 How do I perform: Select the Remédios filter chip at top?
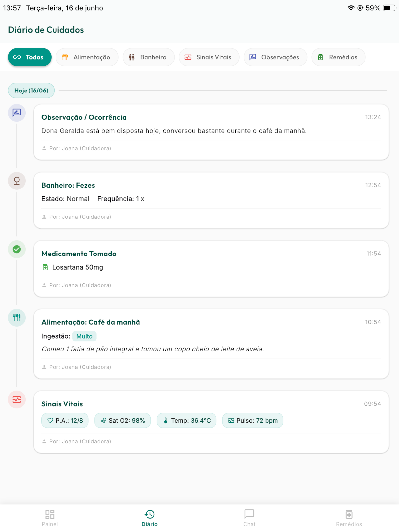338,57
